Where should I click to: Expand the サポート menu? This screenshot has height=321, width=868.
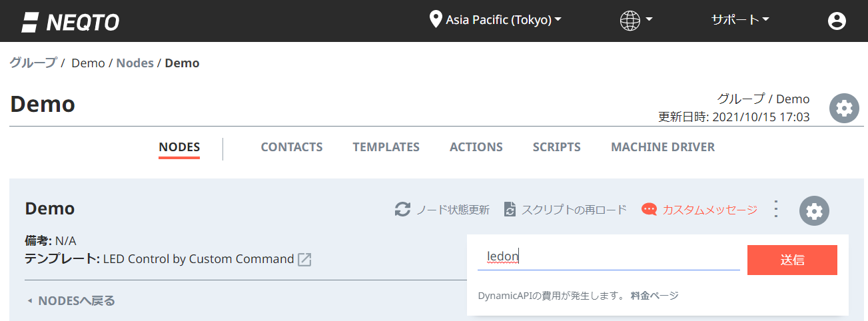click(740, 20)
